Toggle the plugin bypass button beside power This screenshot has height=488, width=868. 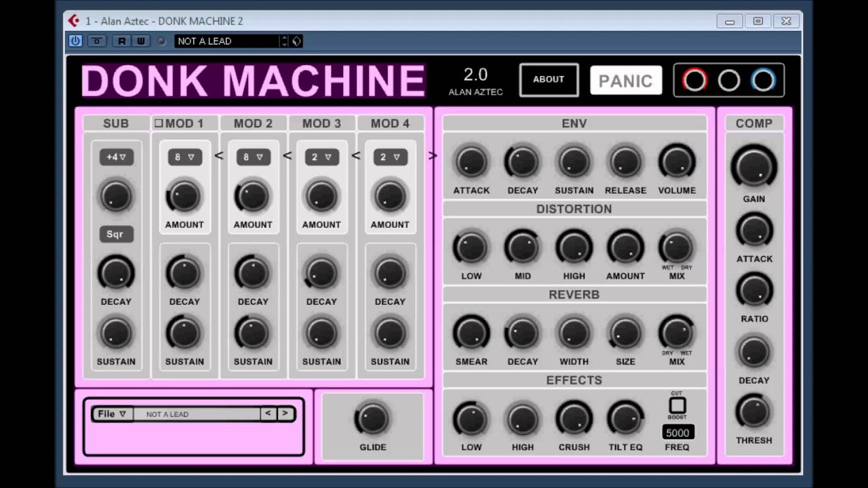click(x=97, y=41)
